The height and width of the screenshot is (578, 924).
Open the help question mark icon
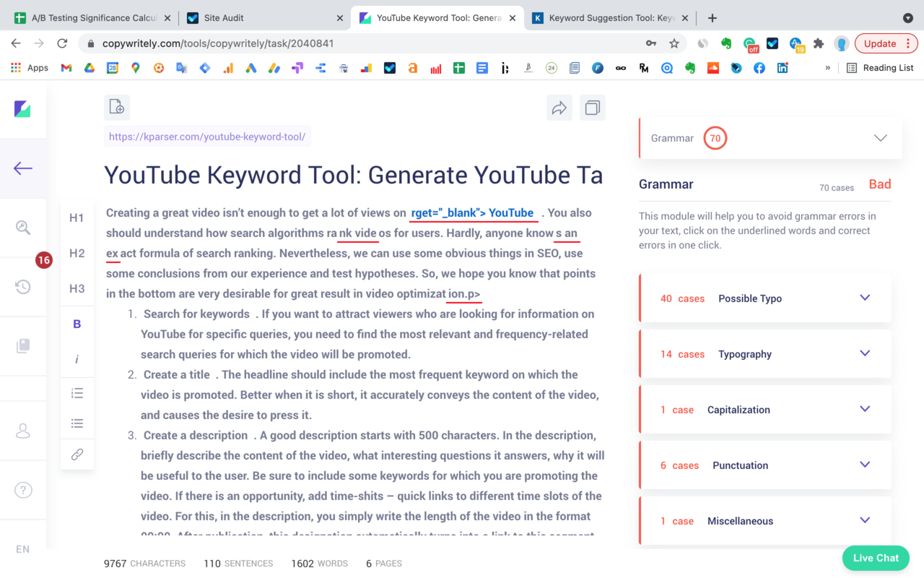[22, 490]
